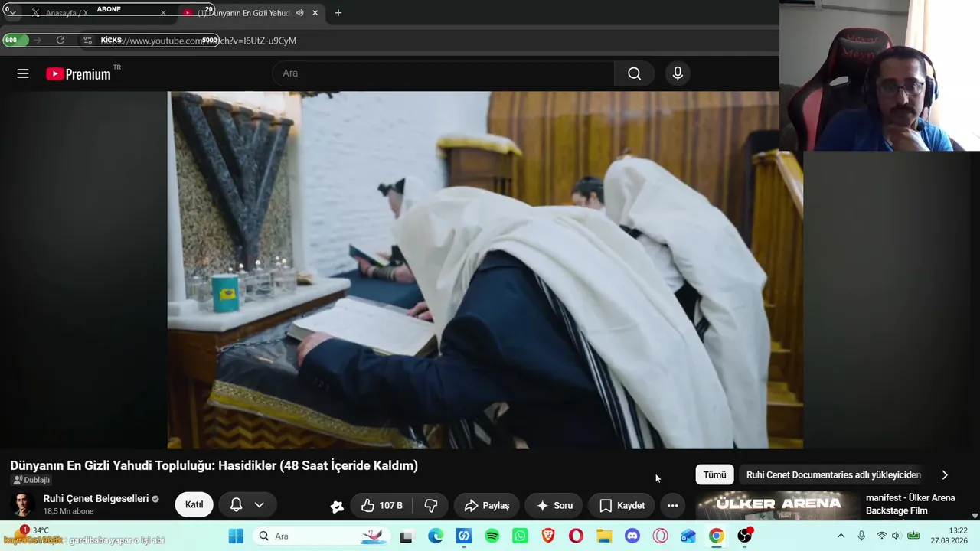This screenshot has height=551, width=980.
Task: Open more actions three-dot menu
Action: click(672, 505)
